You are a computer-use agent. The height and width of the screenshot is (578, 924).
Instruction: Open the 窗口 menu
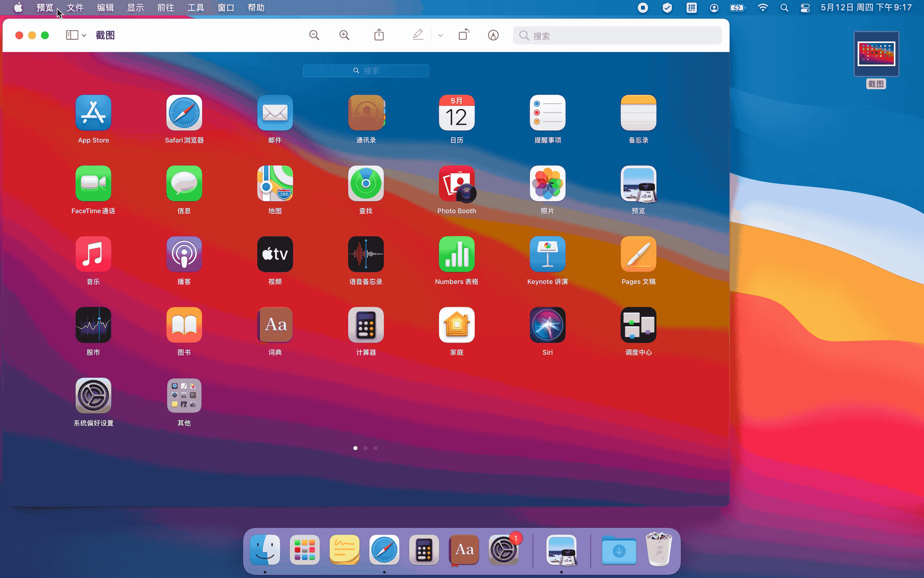tap(226, 8)
